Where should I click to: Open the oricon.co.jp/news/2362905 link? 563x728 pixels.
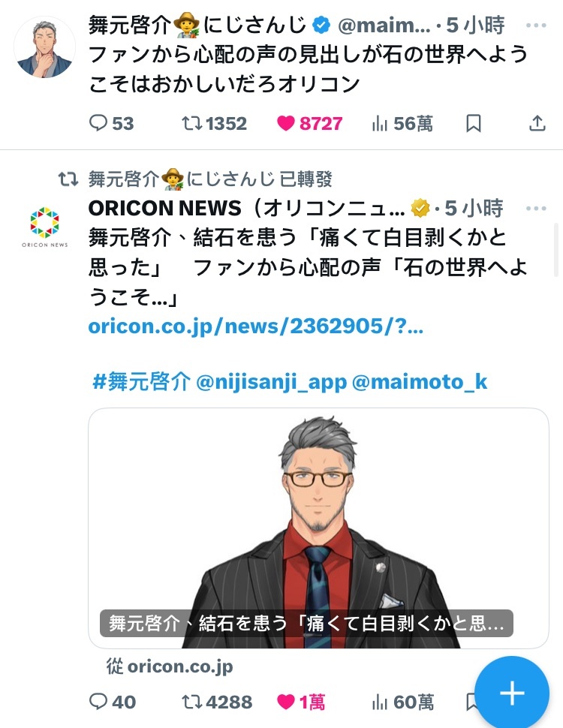(255, 326)
